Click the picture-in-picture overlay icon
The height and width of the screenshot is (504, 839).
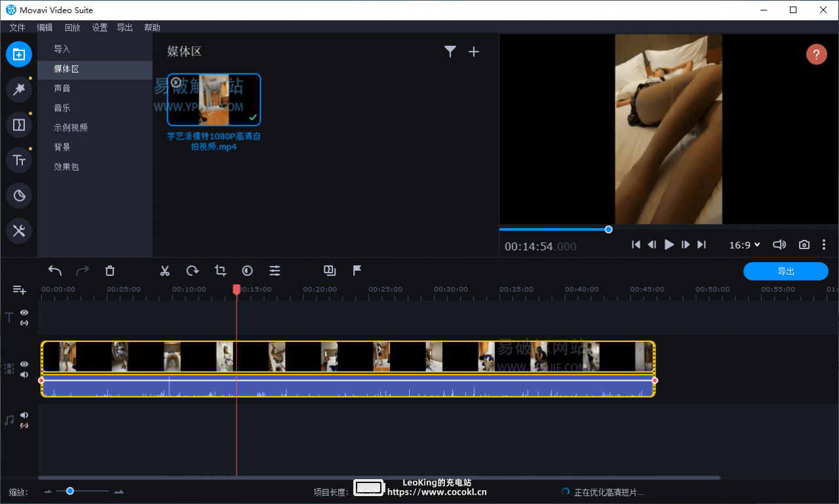pyautogui.click(x=330, y=271)
